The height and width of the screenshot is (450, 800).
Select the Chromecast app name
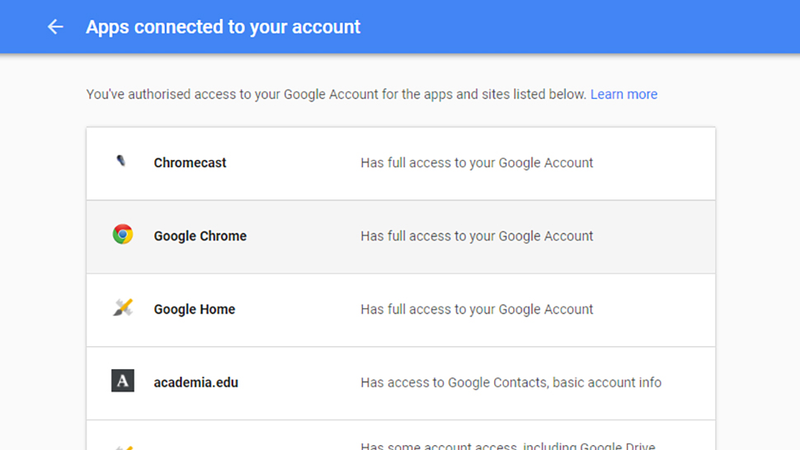click(190, 163)
